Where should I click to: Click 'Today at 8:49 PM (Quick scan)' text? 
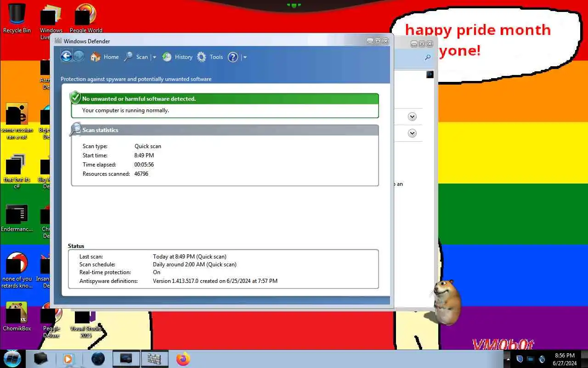(x=190, y=257)
